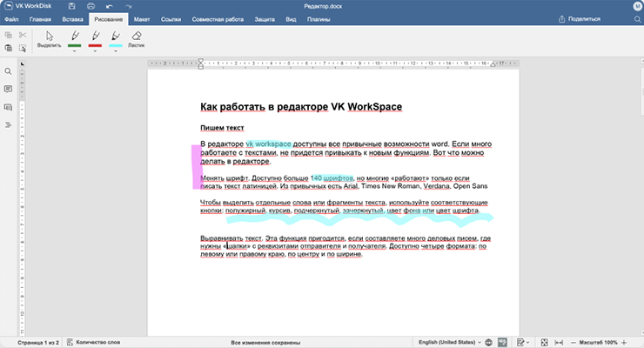Switch to the Совместная работа tab
This screenshot has width=644, height=348.
(x=218, y=19)
